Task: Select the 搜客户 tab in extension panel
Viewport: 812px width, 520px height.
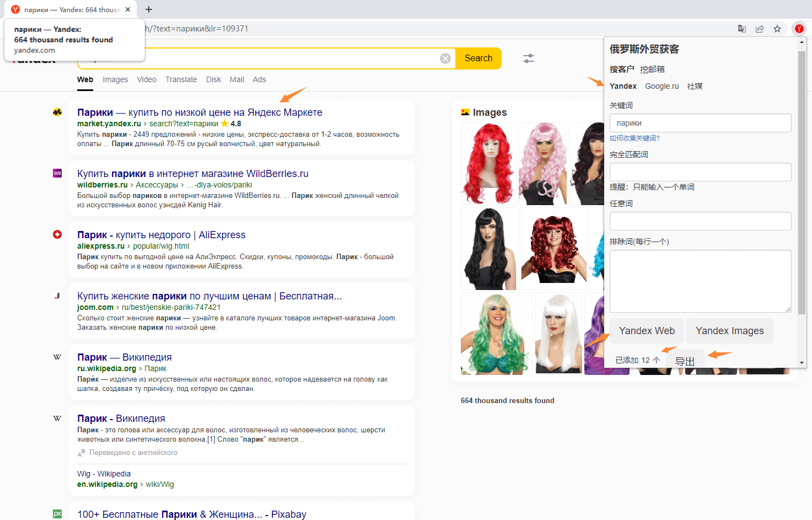Action: [x=622, y=69]
